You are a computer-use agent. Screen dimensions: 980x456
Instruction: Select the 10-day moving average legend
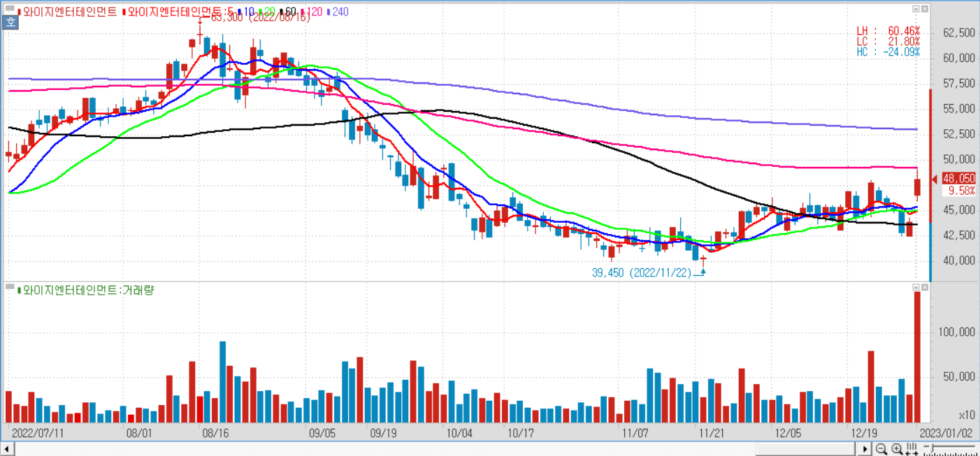[247, 12]
